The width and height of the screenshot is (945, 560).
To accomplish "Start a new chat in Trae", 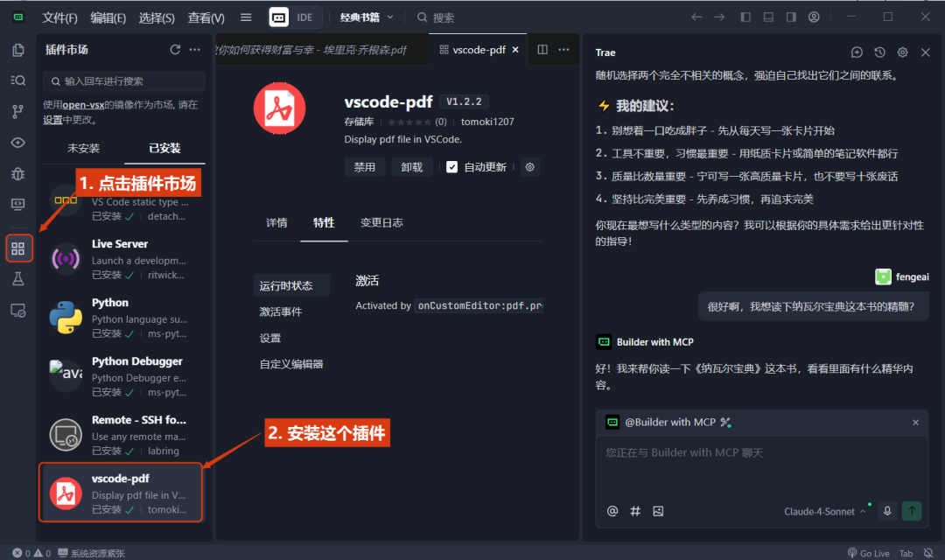I will (x=857, y=52).
